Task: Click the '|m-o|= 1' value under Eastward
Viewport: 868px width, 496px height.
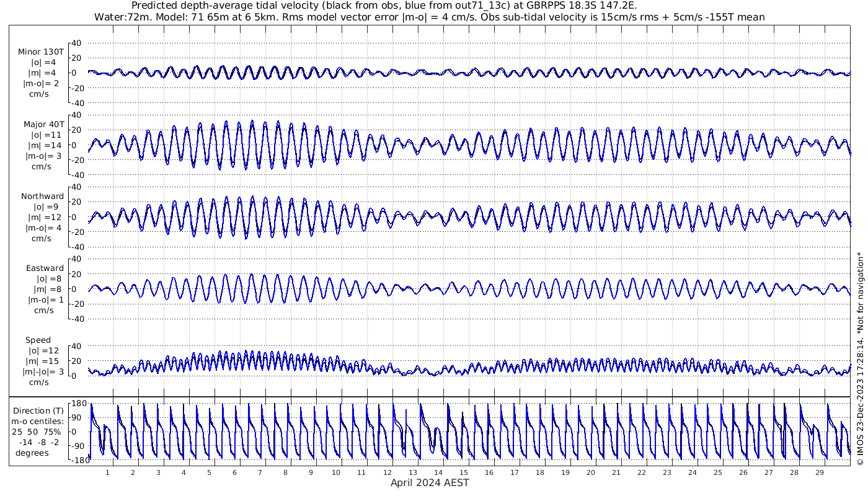Action: [45, 300]
